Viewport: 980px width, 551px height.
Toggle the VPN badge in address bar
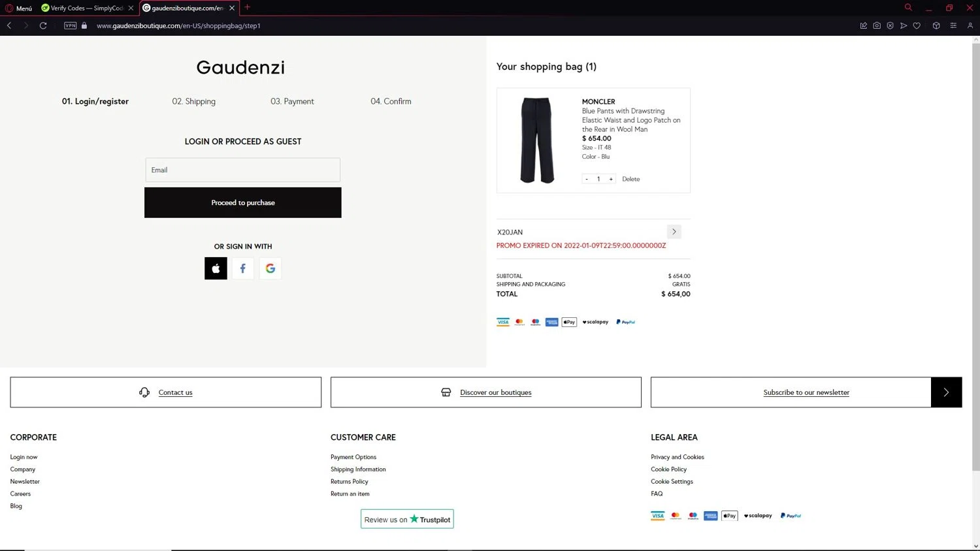pyautogui.click(x=71, y=25)
